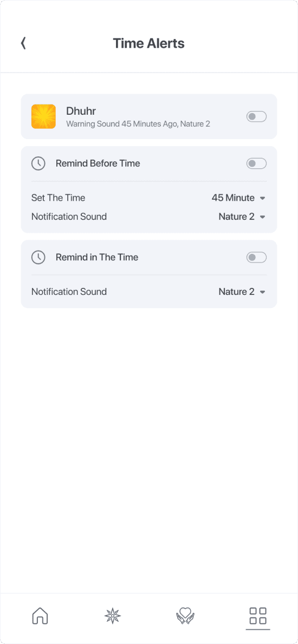Open the grid menu icon in bottom bar
Viewport: 298px width, 644px height.
[x=258, y=616]
